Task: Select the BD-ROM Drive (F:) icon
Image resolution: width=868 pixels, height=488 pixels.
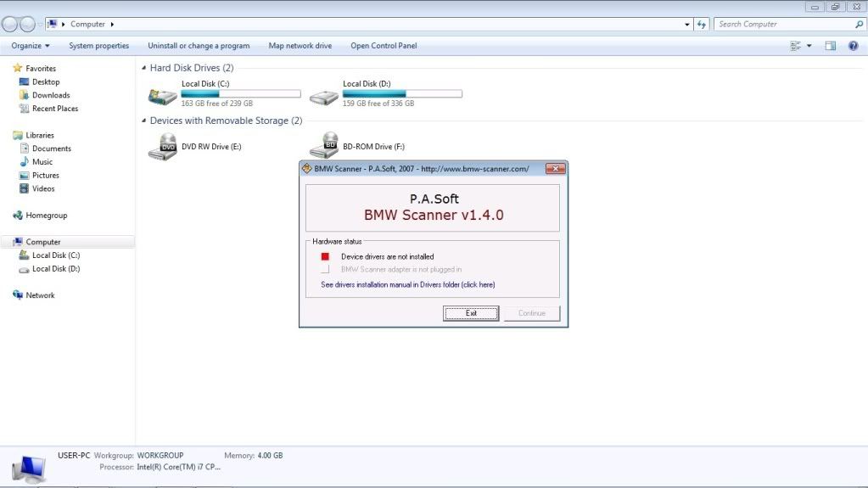Action: click(323, 146)
